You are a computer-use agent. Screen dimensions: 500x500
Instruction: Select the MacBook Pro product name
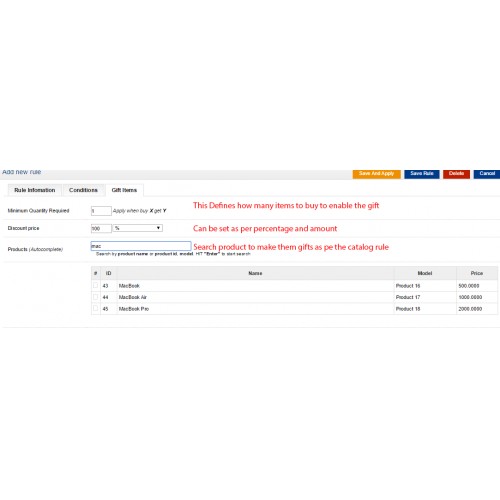click(134, 309)
